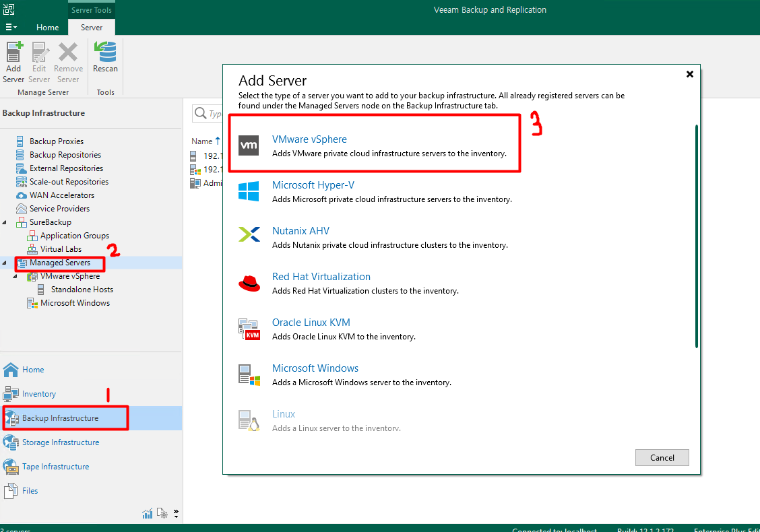The image size is (760, 532).
Task: Expand navigation pane overflow chevron
Action: [x=176, y=514]
